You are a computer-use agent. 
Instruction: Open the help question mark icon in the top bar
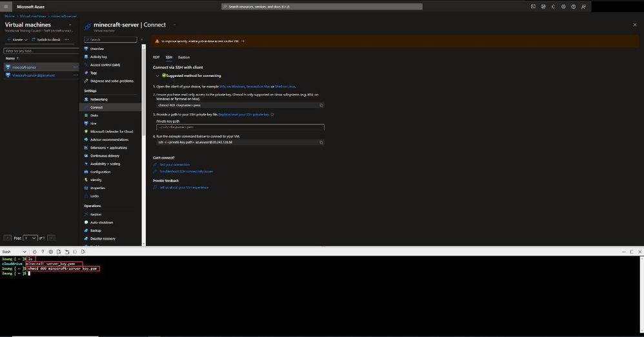(574, 6)
